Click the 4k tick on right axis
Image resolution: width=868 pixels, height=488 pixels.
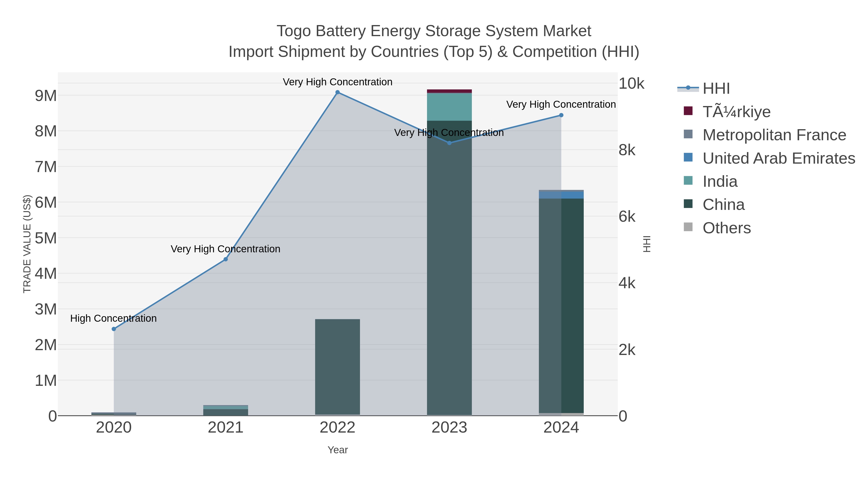pos(627,283)
